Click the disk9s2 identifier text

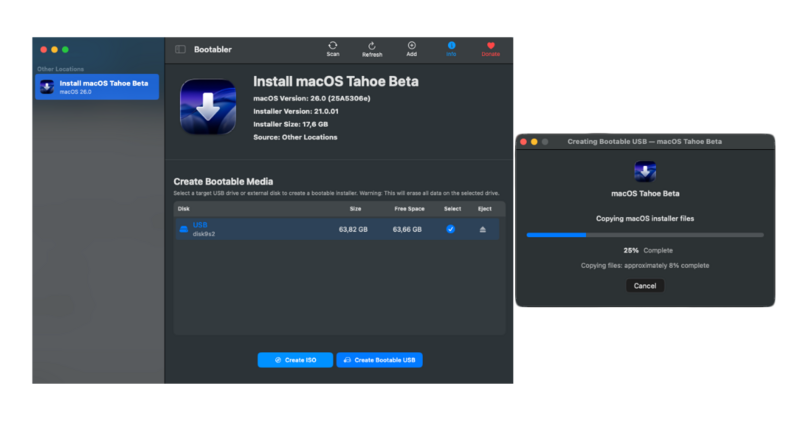click(204, 234)
